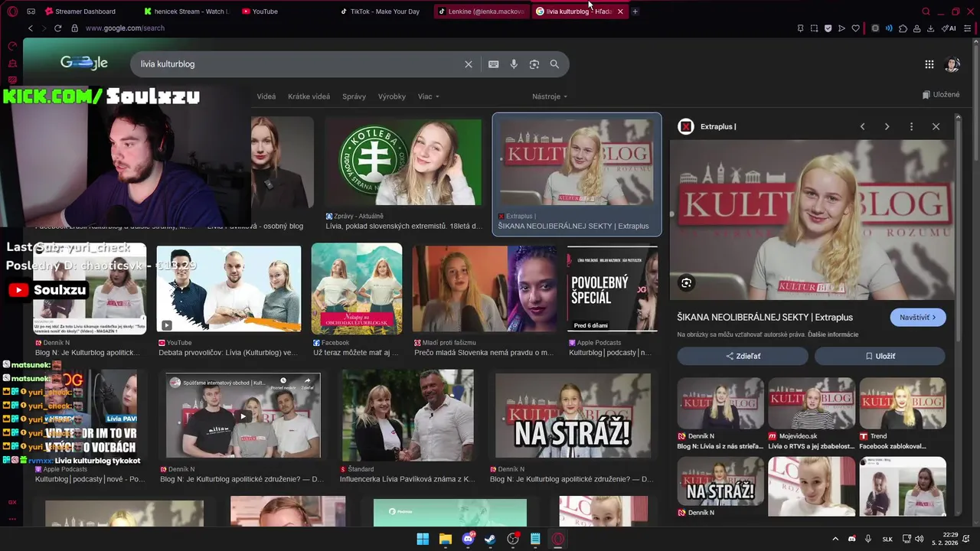Viewport: 980px width, 551px height.
Task: Click the Opera pinboard pin icon
Action: (800, 28)
